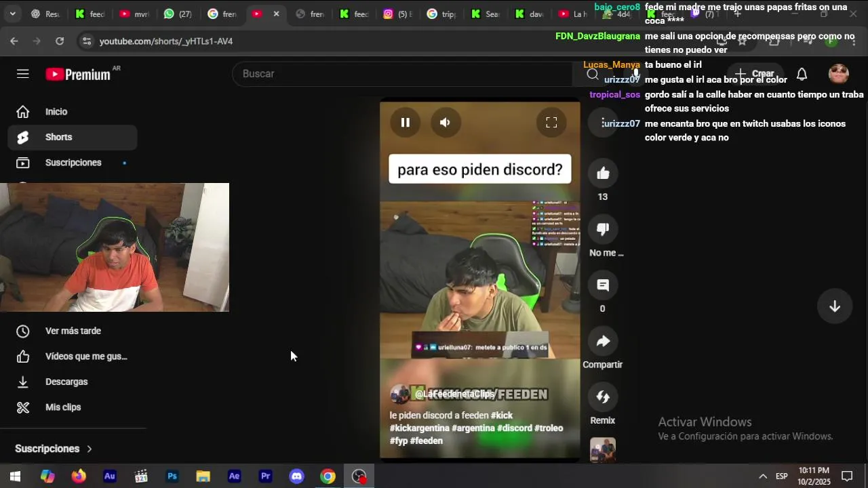Go to the next Short arrow

[x=835, y=306]
